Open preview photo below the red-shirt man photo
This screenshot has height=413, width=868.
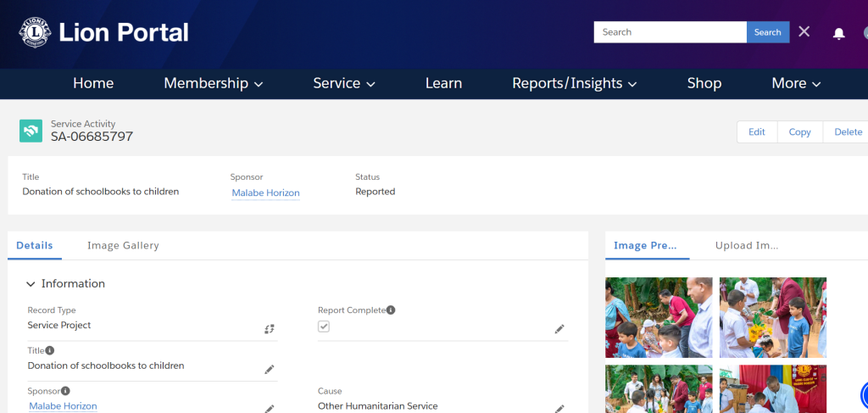pyautogui.click(x=659, y=388)
